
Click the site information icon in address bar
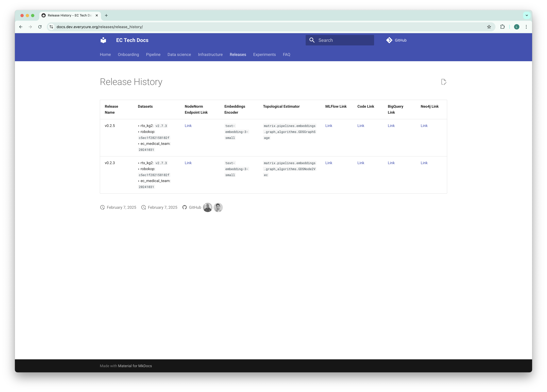pos(51,27)
